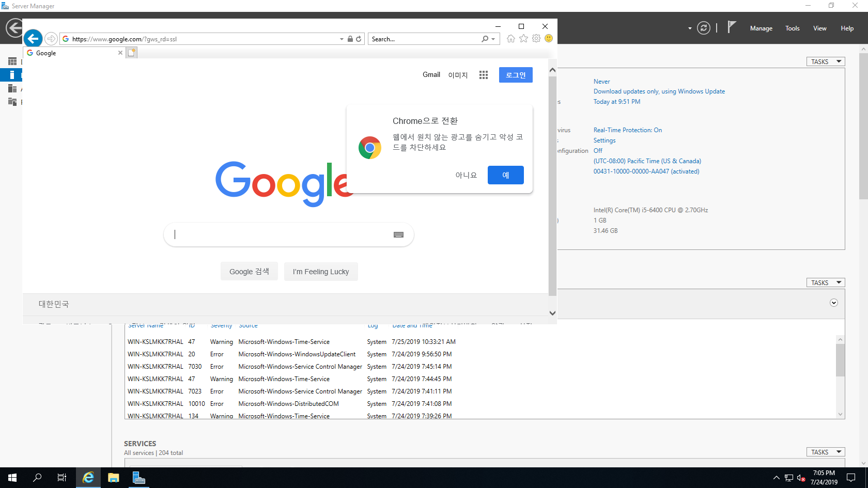The width and height of the screenshot is (868, 488).
Task: Open IE tools gear icon
Action: (x=536, y=39)
